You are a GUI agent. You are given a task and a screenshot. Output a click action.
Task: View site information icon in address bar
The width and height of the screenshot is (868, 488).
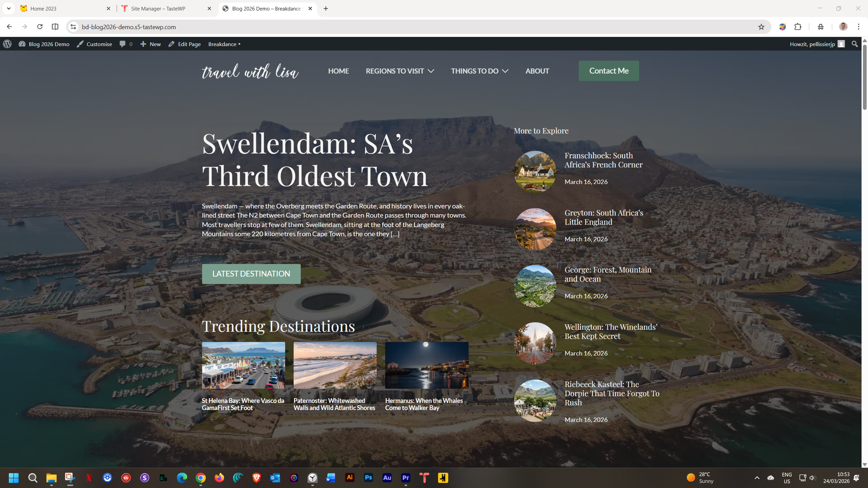(x=73, y=27)
